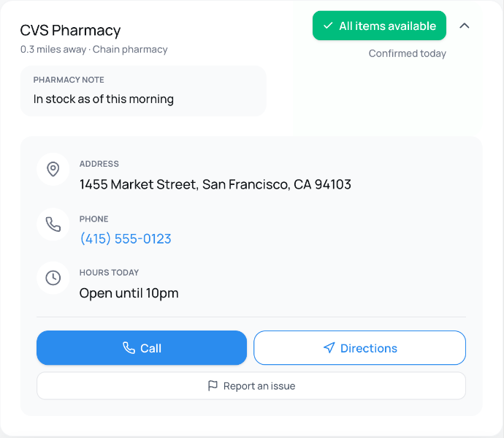The width and height of the screenshot is (504, 438).
Task: Click the arrow icon inside Directions button
Action: click(329, 348)
